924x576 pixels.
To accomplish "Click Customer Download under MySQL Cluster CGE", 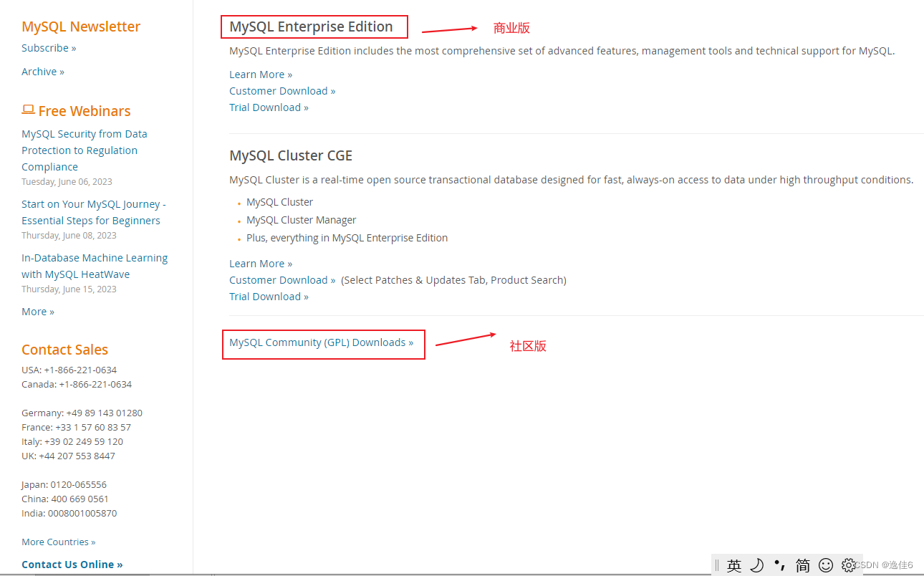I will click(282, 280).
